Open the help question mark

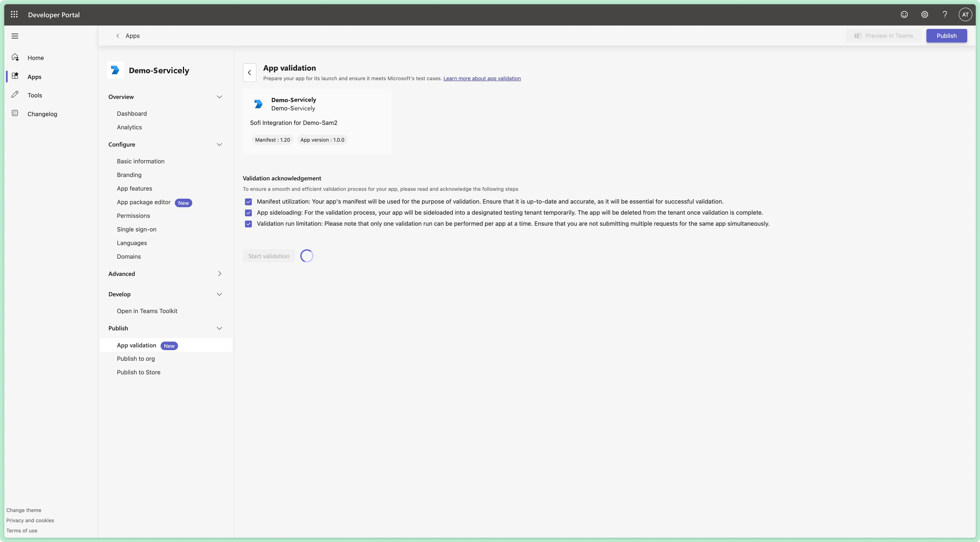[x=945, y=14]
